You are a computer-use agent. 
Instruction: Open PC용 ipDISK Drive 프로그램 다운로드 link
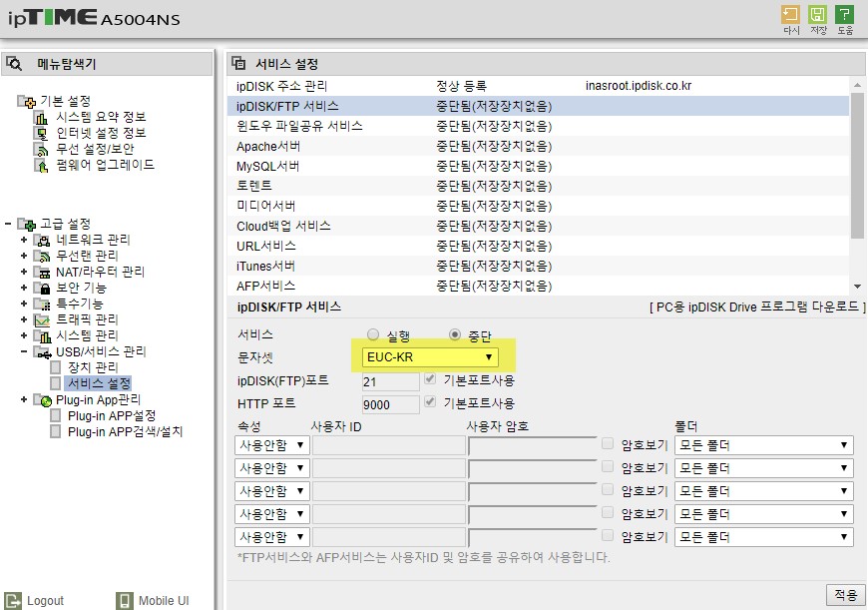pyautogui.click(x=756, y=306)
